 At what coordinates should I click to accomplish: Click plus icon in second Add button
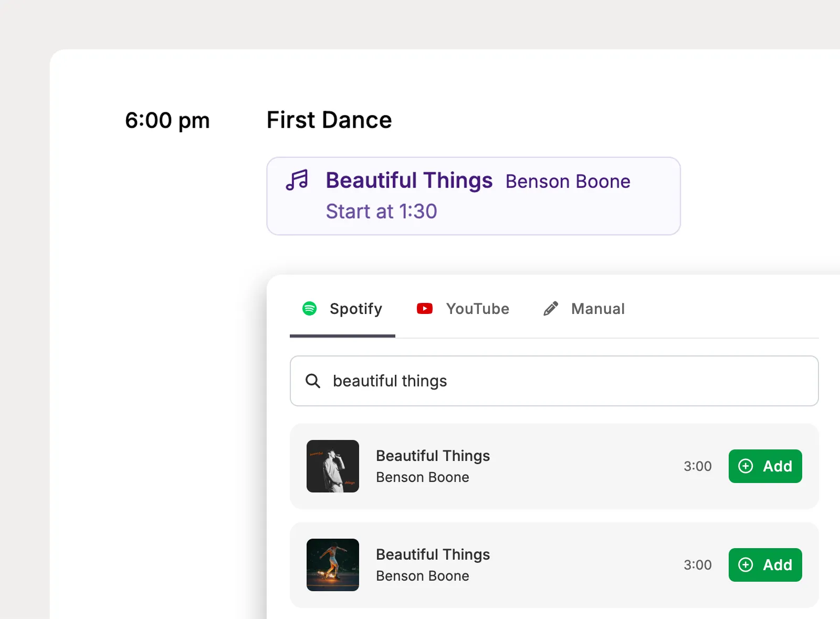745,565
